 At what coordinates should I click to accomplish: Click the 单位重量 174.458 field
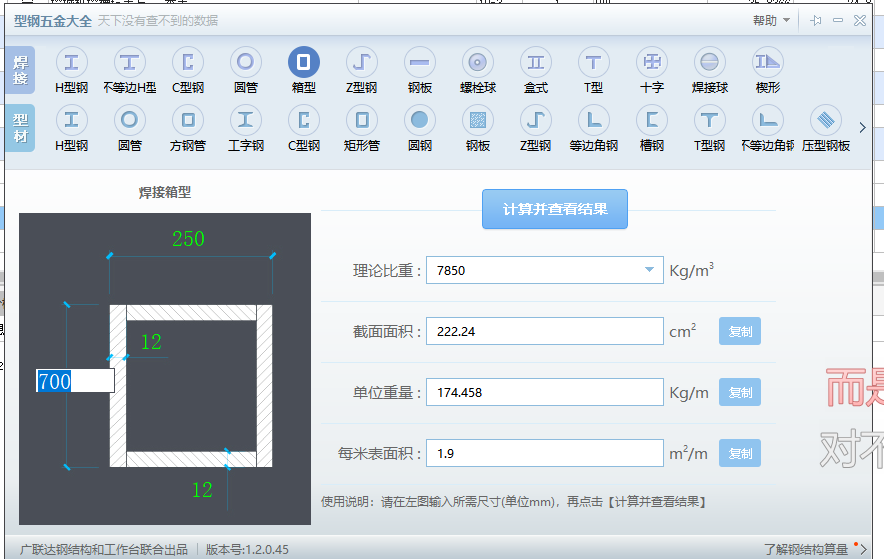(x=545, y=392)
